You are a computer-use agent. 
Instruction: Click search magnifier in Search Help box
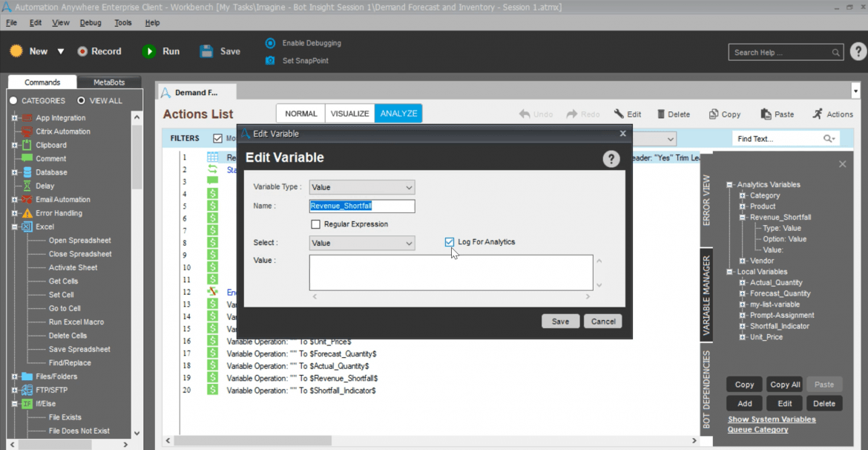(835, 53)
